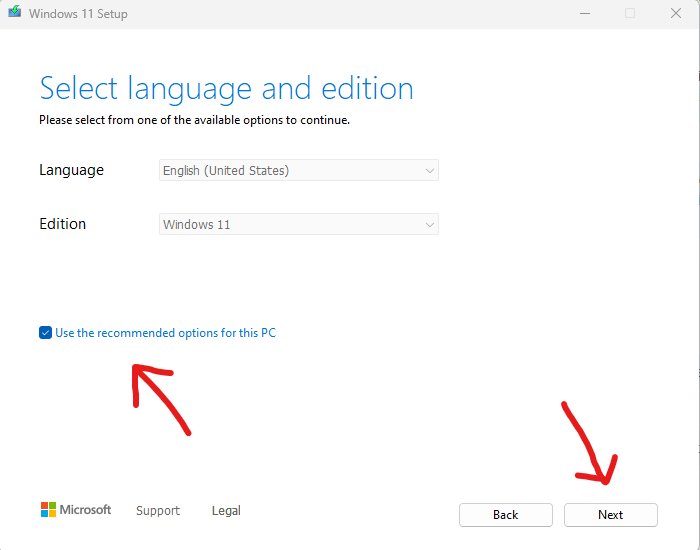Click the Next button

point(610,515)
